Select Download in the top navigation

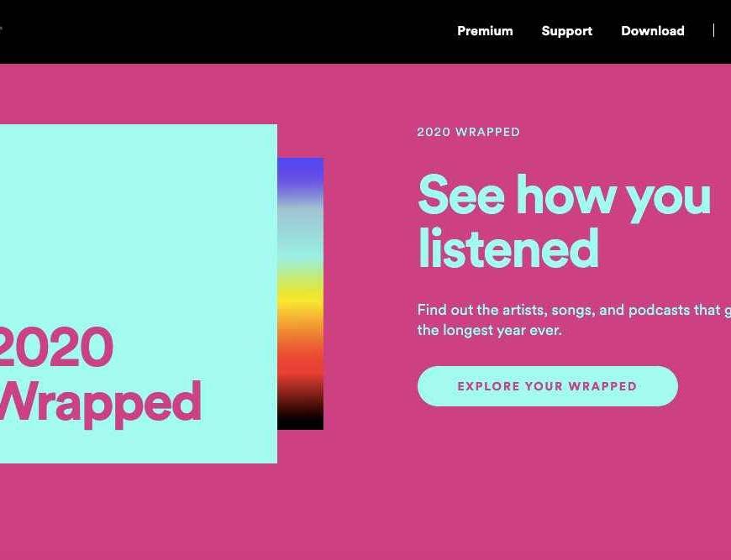[652, 31]
